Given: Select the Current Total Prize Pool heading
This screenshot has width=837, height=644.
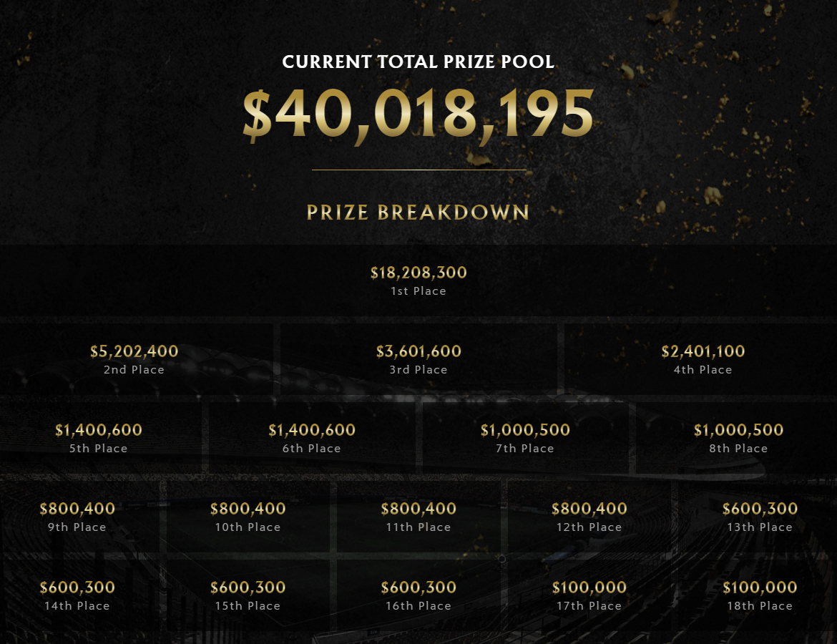Looking at the screenshot, I should (x=418, y=62).
